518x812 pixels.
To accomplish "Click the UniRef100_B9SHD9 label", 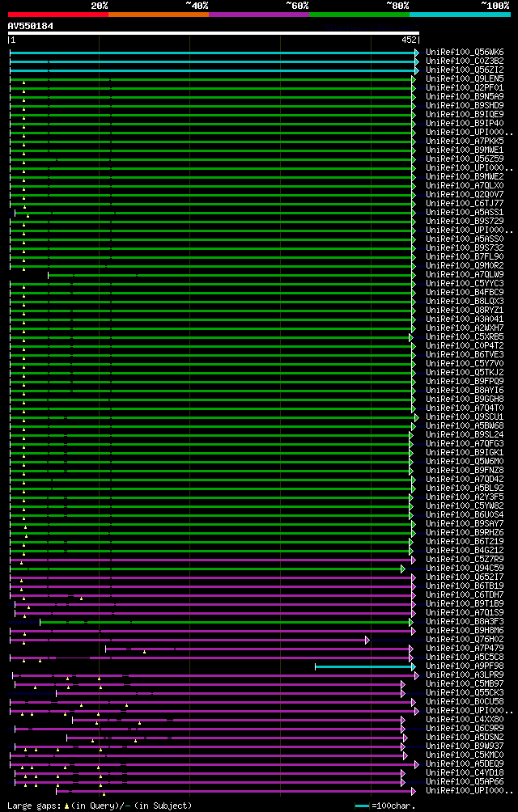I will [x=465, y=106].
